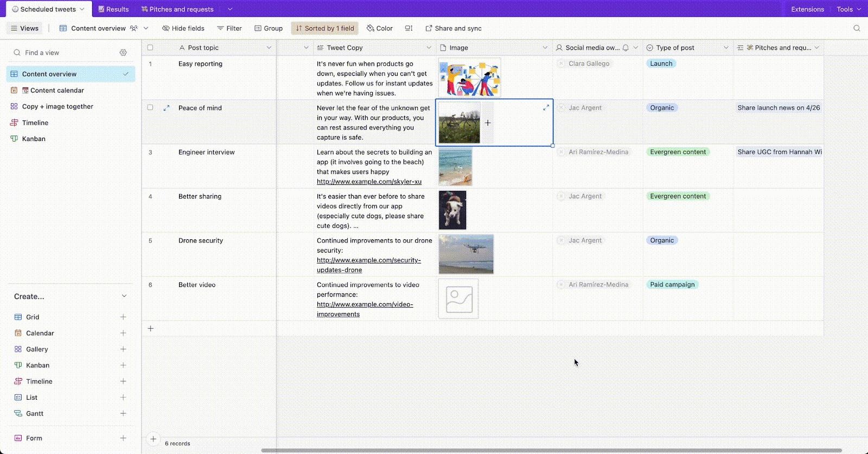
Task: Toggle the select-all checkbox in header
Action: (x=150, y=48)
